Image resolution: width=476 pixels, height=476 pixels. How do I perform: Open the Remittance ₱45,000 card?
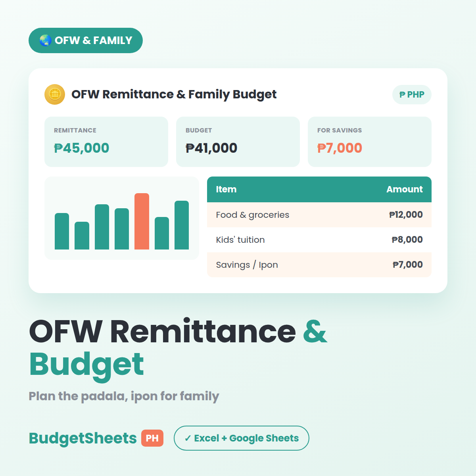pos(106,142)
